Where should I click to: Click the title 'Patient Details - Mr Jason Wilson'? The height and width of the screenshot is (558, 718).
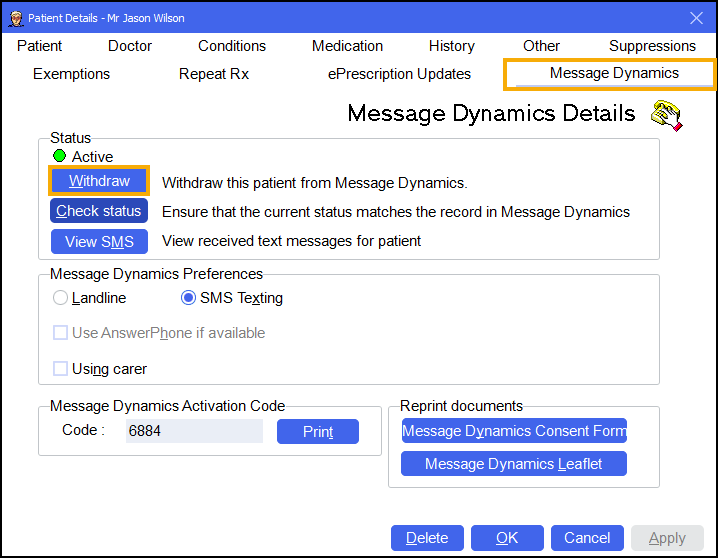point(106,18)
